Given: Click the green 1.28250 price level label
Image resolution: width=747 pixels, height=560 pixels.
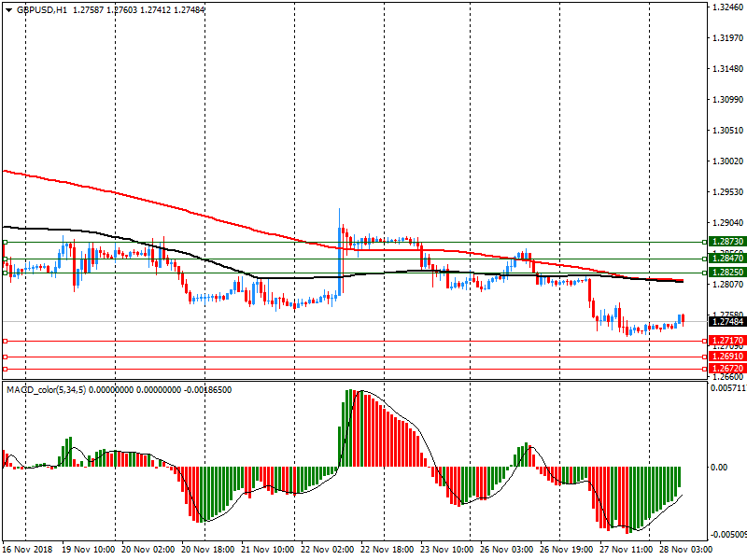Looking at the screenshot, I should [x=726, y=273].
